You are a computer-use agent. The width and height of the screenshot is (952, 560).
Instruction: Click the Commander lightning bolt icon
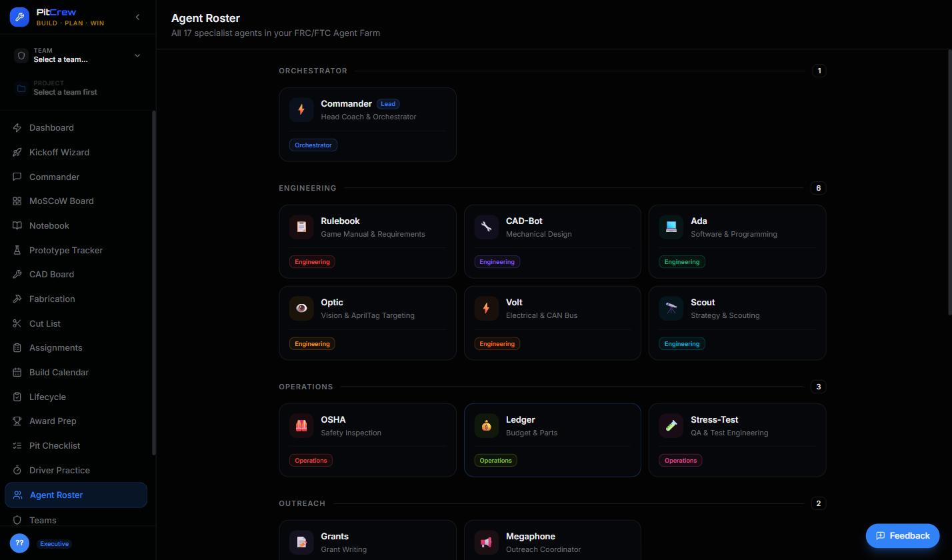coord(301,109)
